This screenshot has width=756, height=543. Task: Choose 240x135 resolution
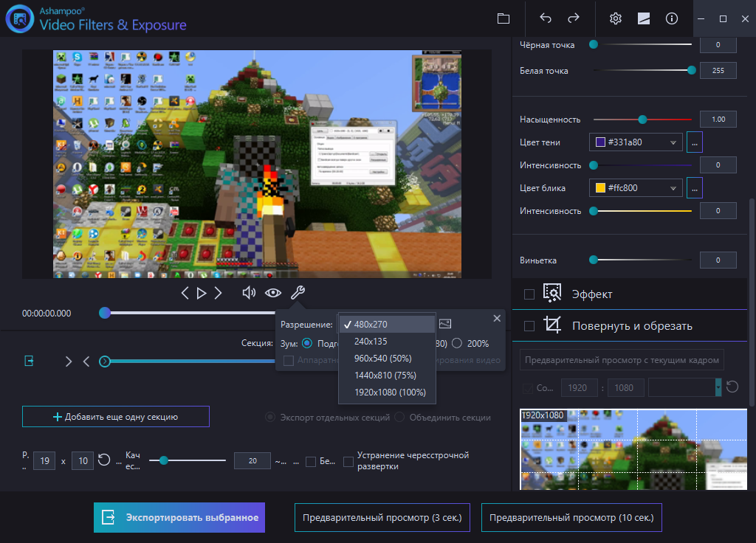pyautogui.click(x=387, y=341)
